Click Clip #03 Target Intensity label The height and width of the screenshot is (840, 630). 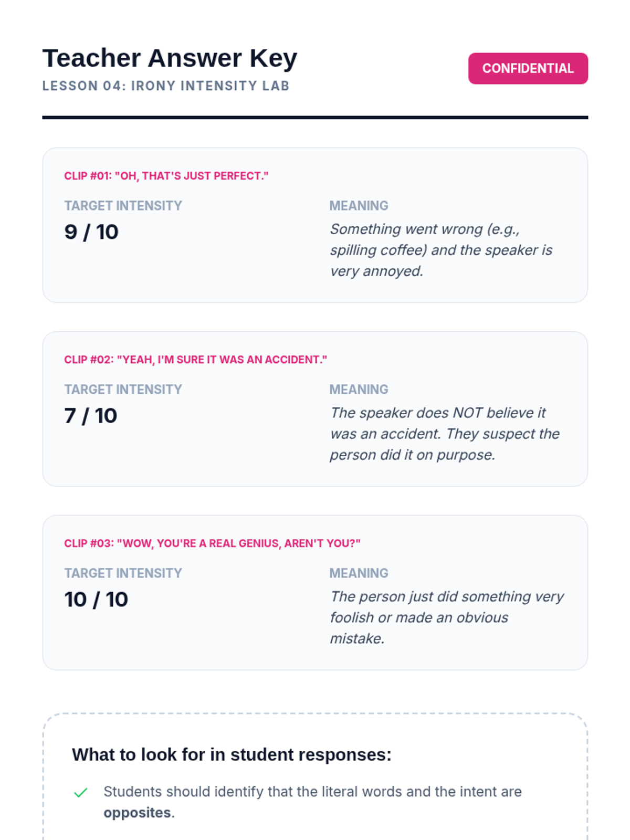coord(123,573)
